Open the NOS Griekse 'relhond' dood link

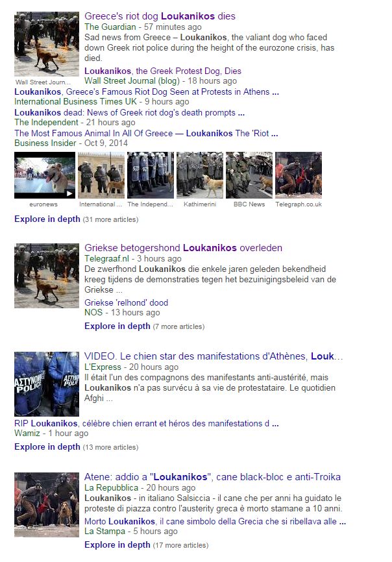pyautogui.click(x=126, y=302)
